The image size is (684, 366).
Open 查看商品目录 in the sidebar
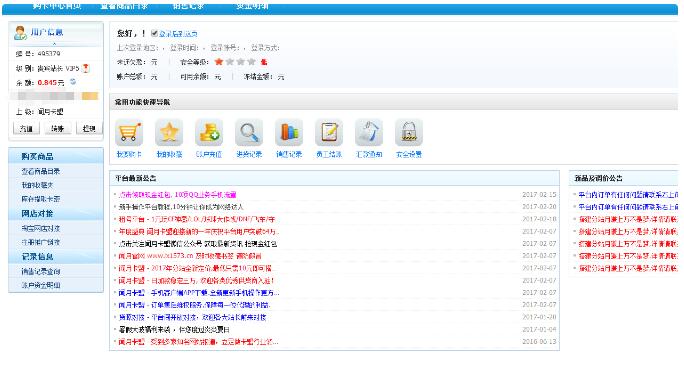[x=41, y=171]
